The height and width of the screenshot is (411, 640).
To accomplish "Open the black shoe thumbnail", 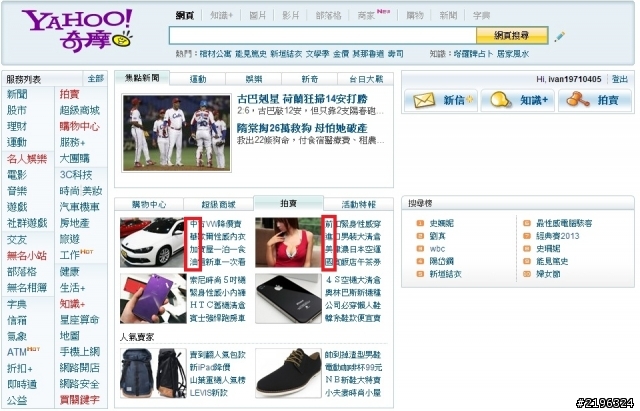I will [x=288, y=373].
